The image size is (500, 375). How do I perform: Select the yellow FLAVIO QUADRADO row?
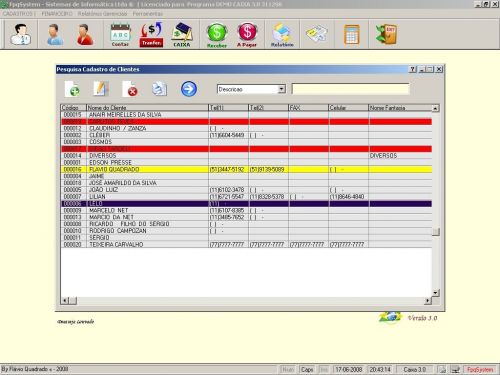tap(247, 169)
